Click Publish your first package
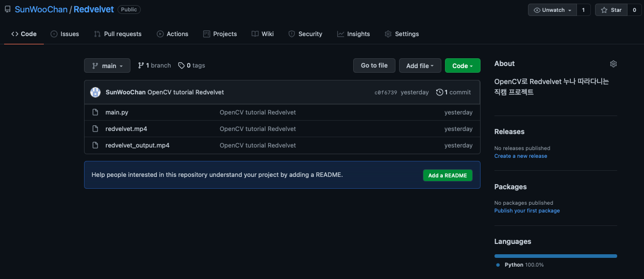 click(527, 210)
